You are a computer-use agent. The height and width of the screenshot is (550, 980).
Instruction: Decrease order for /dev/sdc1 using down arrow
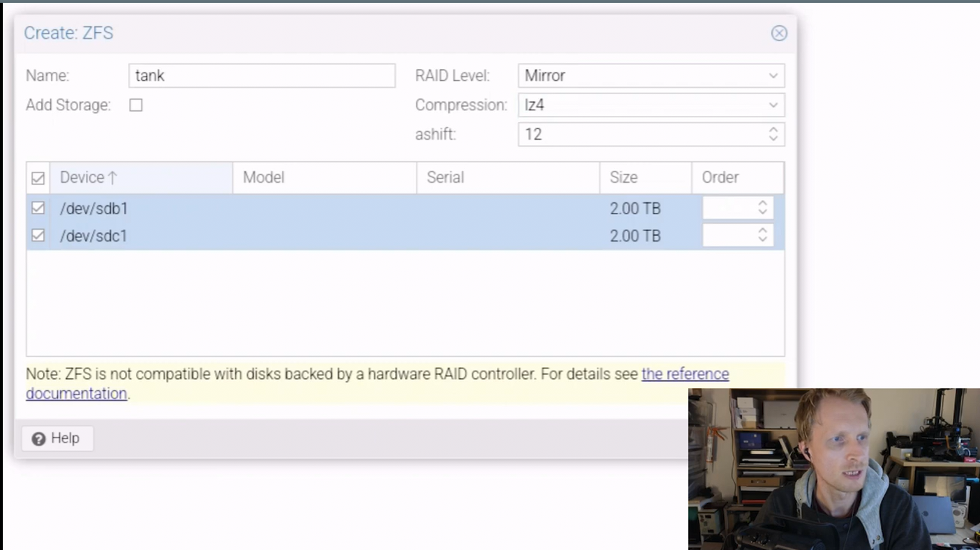click(x=762, y=240)
